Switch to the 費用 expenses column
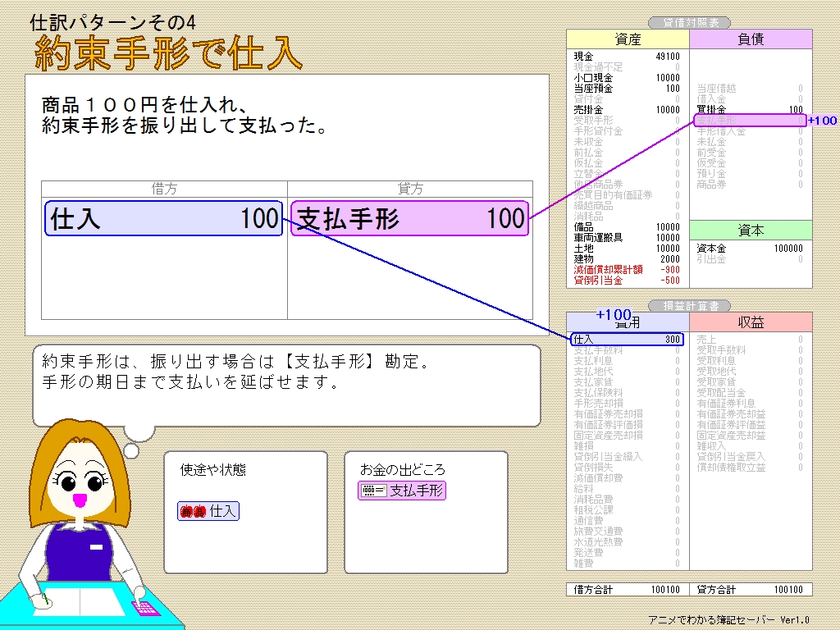 click(x=628, y=322)
